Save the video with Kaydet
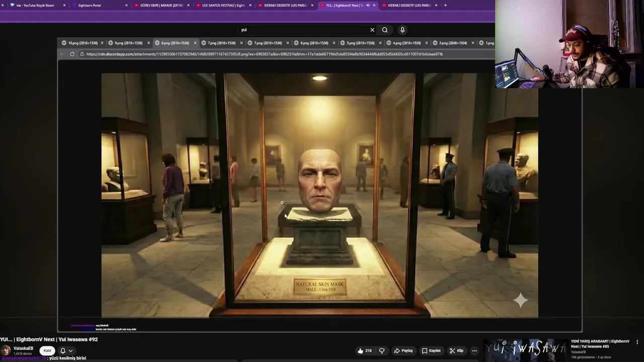Viewport: 644px width, 362px height. point(432,350)
